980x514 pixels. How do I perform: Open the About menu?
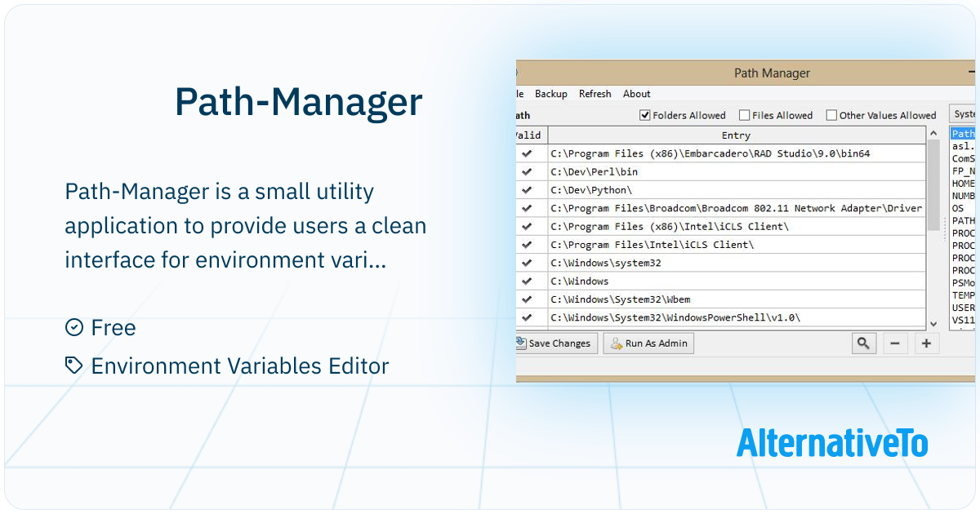click(637, 94)
